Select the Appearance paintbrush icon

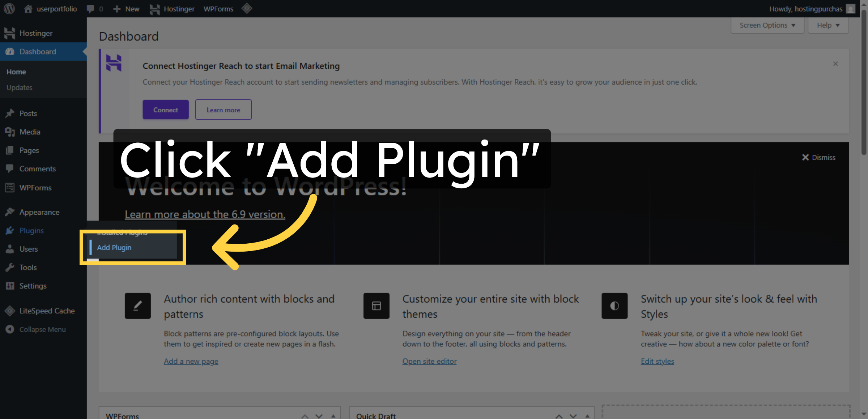pos(10,212)
